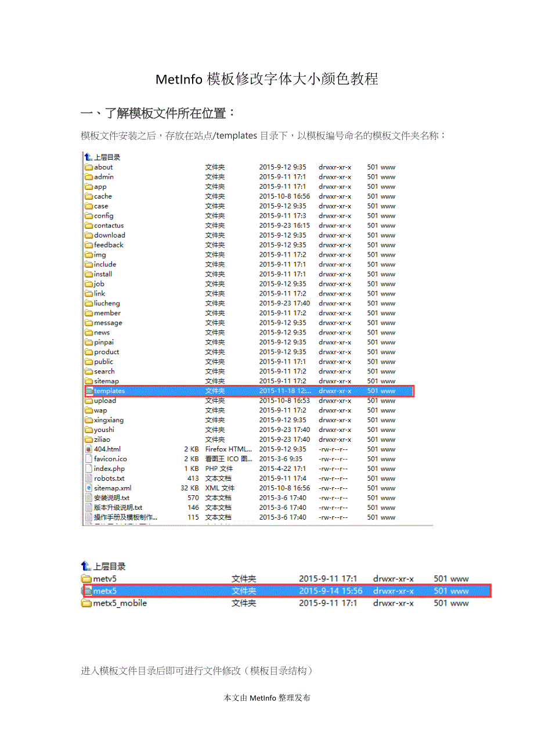534x756 pixels.
Task: Click the '501 www' owner of metx5_mobile
Action: tap(451, 603)
